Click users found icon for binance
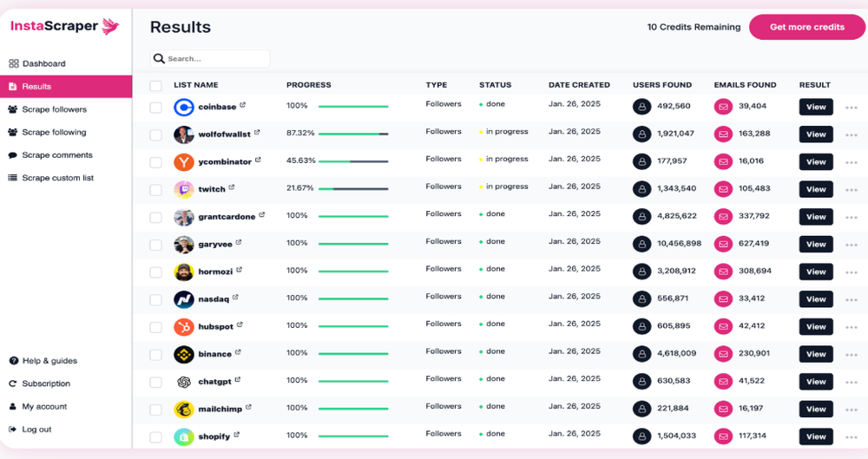 click(641, 354)
